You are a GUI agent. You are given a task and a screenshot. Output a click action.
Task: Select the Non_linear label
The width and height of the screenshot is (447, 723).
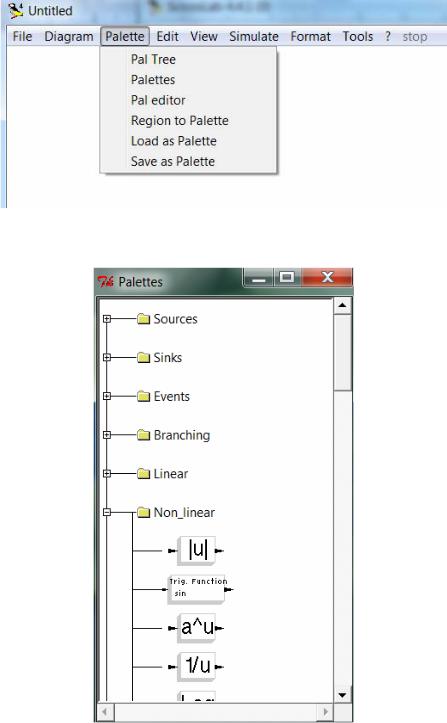coord(184,513)
